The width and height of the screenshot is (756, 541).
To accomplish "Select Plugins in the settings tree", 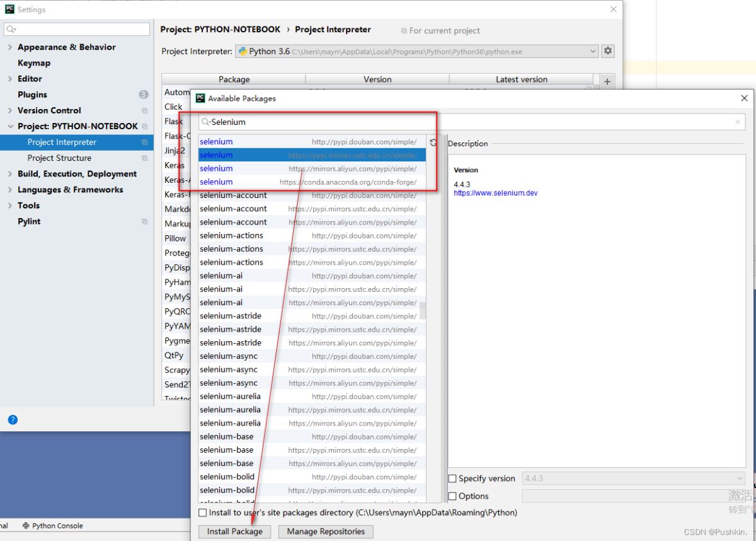I will click(x=32, y=95).
